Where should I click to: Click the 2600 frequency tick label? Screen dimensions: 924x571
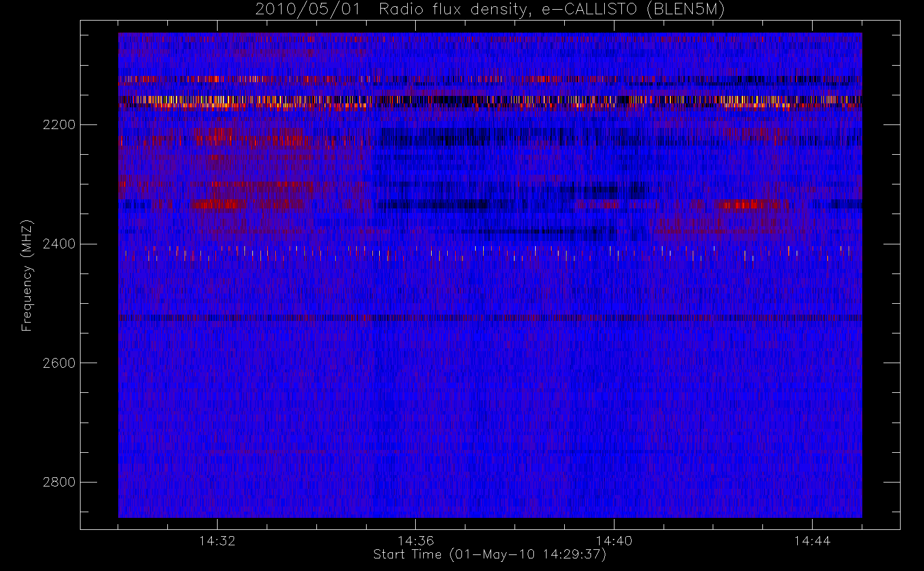(x=59, y=363)
